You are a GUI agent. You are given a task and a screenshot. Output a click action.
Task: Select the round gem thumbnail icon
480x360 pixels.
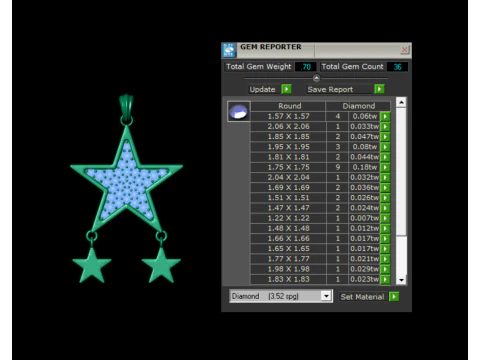239,112
